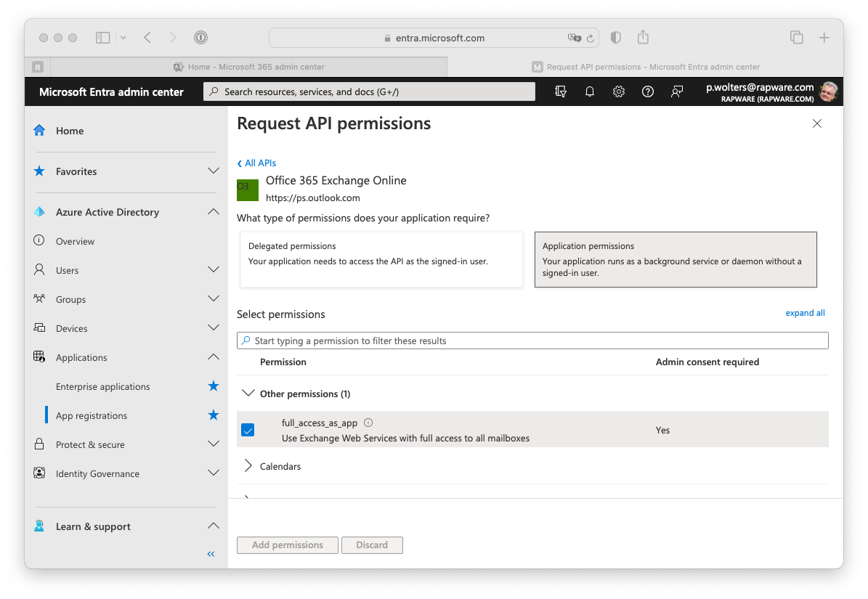Click the Safari privacy shield icon

pos(615,38)
